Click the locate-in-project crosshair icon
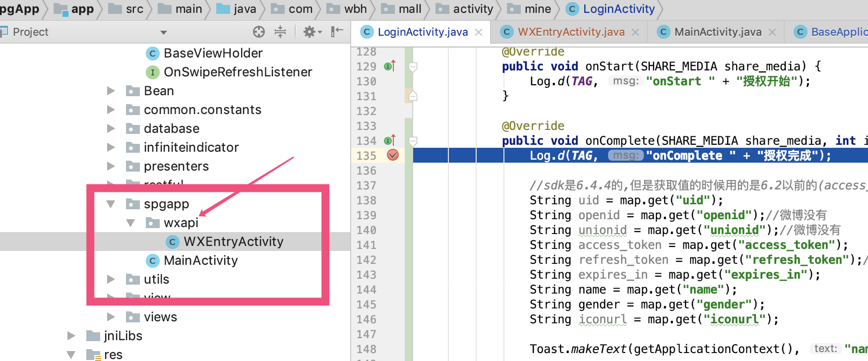 pos(259,32)
